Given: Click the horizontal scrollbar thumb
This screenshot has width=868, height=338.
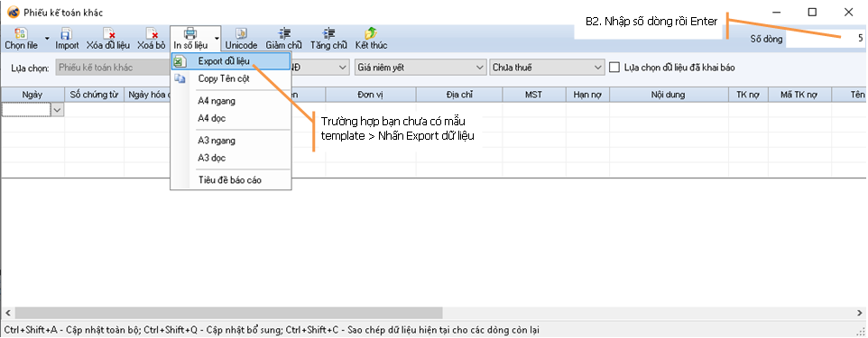Looking at the screenshot, I should (x=228, y=313).
